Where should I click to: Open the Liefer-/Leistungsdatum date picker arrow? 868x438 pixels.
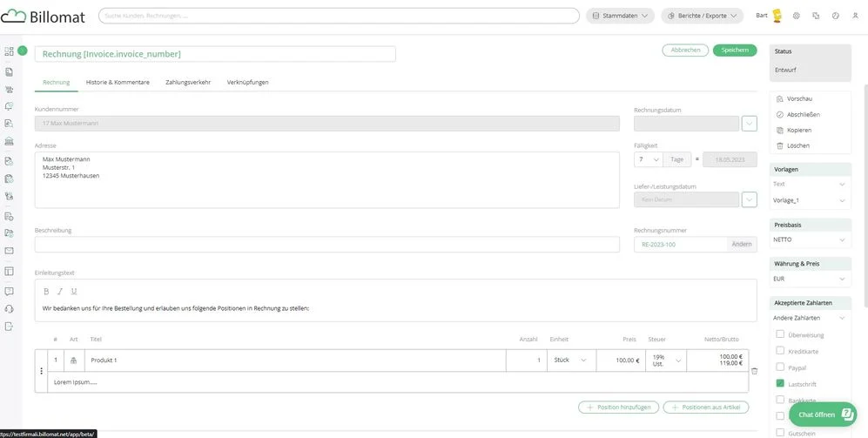pyautogui.click(x=749, y=199)
